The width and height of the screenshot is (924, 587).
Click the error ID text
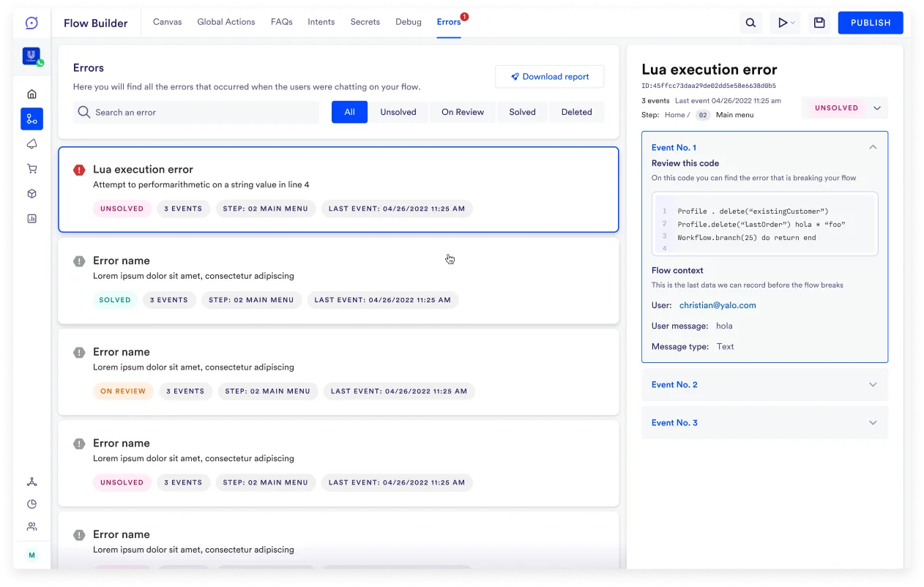click(x=709, y=86)
